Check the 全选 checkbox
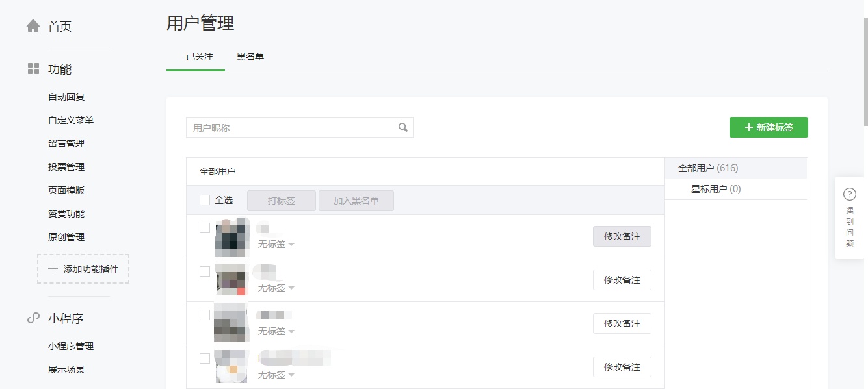The image size is (868, 389). click(205, 200)
